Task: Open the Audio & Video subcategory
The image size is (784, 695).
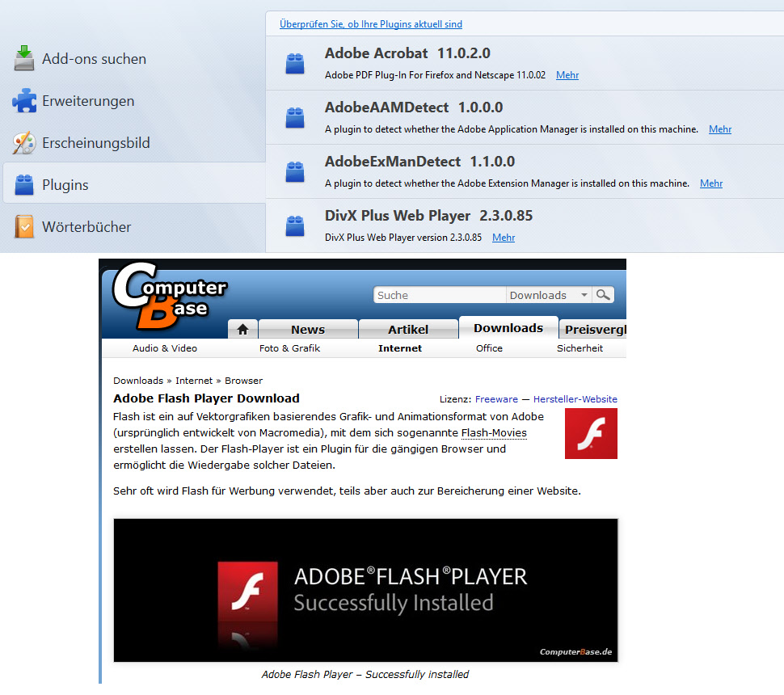Action: [x=165, y=348]
